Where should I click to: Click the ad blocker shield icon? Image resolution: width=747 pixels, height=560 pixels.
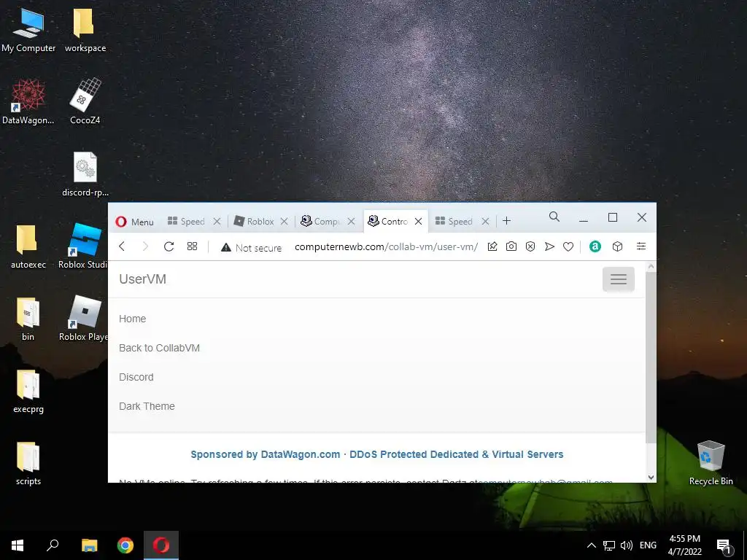point(530,246)
